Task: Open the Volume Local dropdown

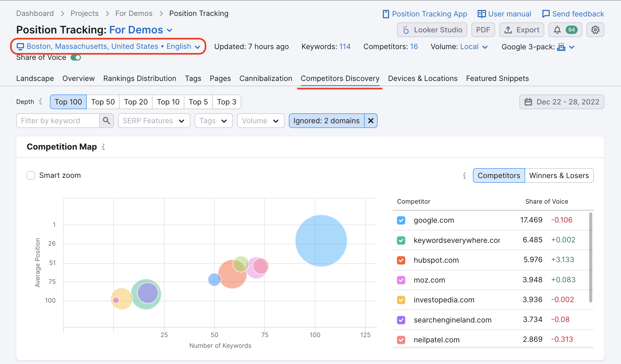Action: [x=474, y=47]
